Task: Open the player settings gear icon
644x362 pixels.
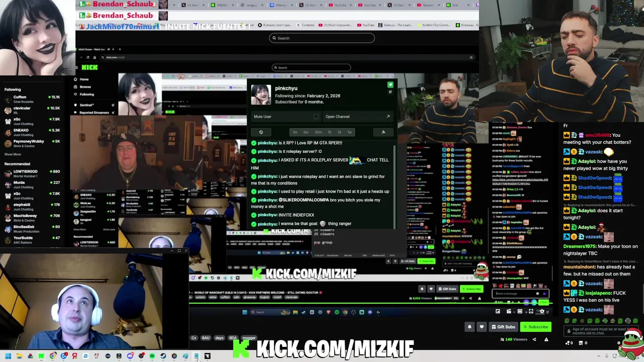Action: point(542,312)
